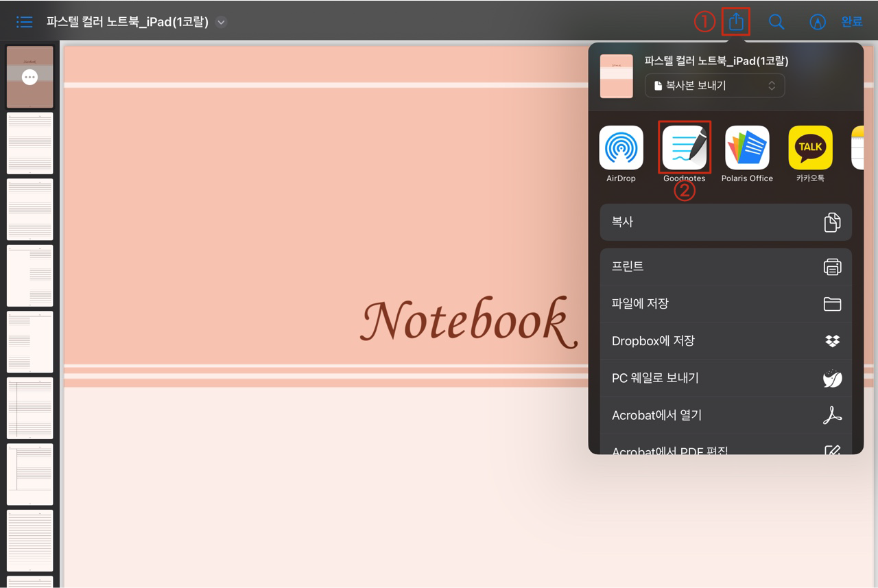Screen dimensions: 878x588
Task: Select the seventh page thumbnail
Action: tap(30, 474)
